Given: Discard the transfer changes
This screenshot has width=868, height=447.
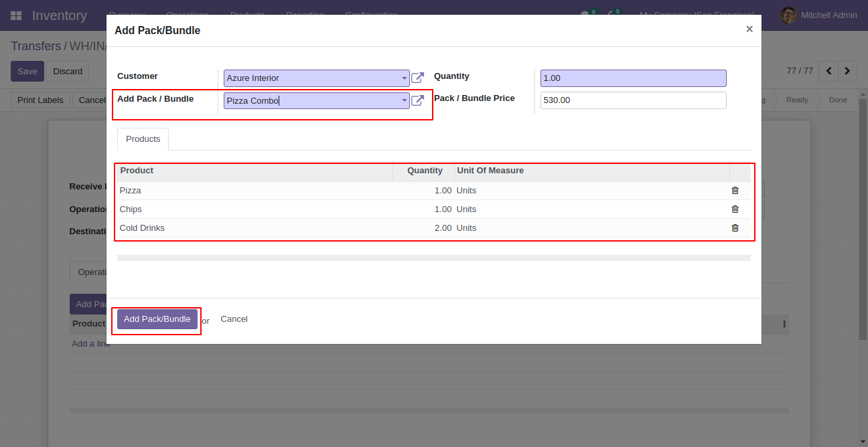Looking at the screenshot, I should tap(68, 72).
